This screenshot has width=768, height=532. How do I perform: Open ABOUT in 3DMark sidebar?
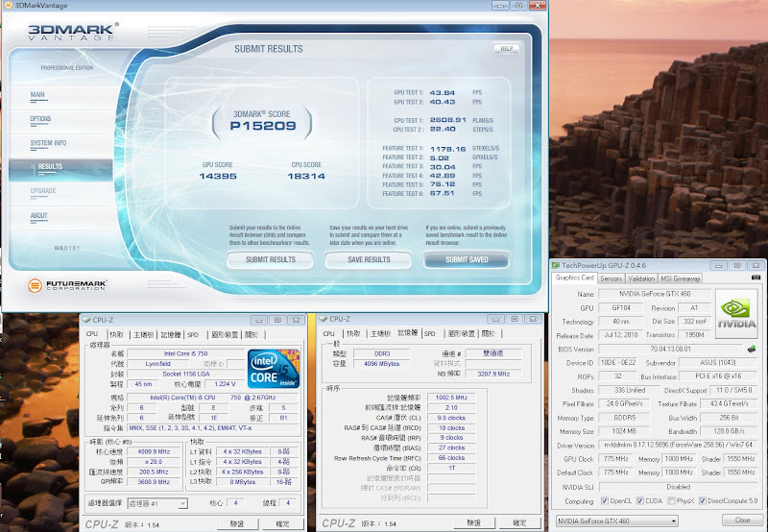(x=38, y=216)
